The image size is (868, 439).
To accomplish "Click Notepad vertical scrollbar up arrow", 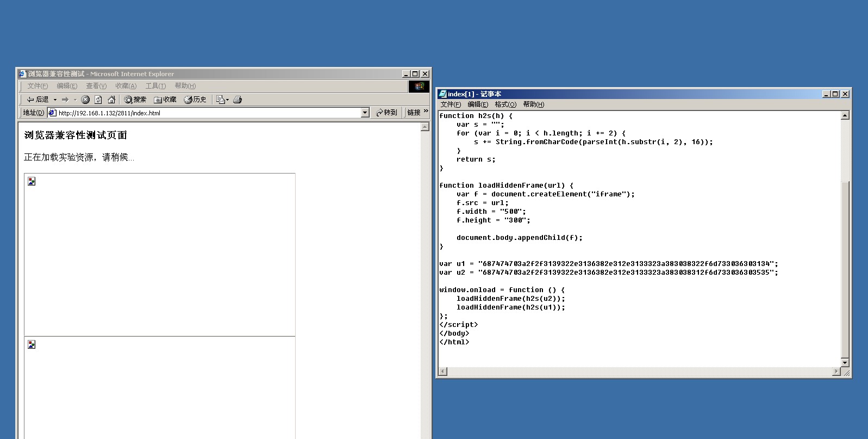I will pyautogui.click(x=845, y=115).
